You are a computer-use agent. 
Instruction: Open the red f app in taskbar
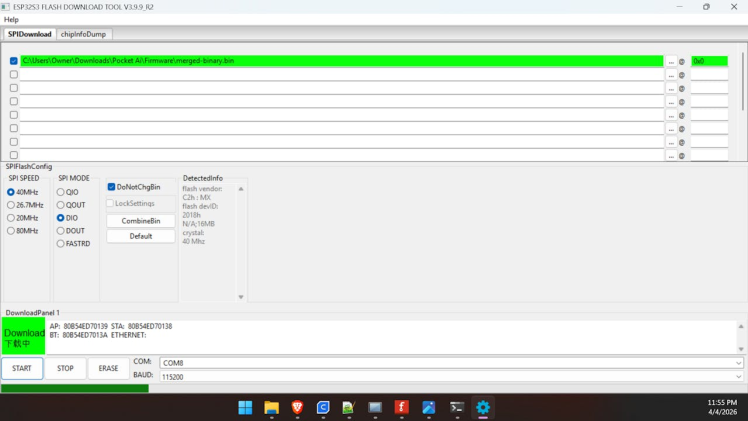coord(401,408)
